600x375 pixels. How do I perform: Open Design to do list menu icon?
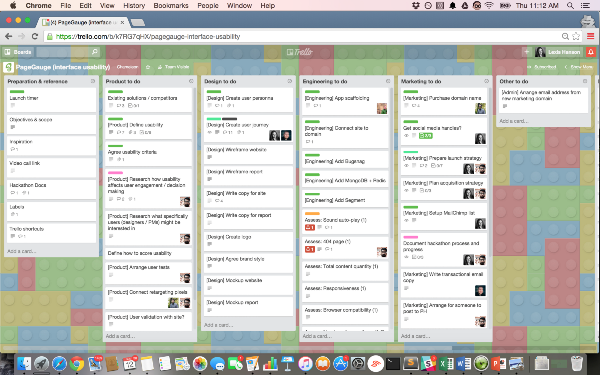pos(290,81)
